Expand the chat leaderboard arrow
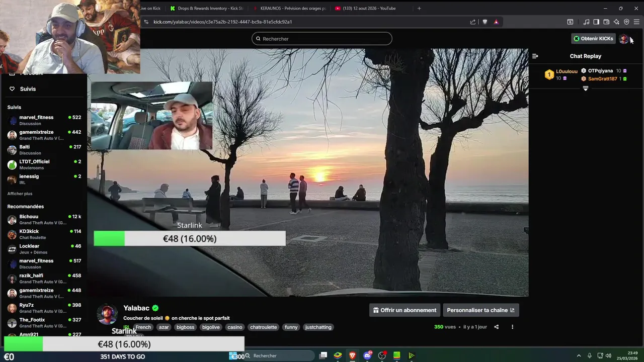The height and width of the screenshot is (362, 644). point(585,88)
